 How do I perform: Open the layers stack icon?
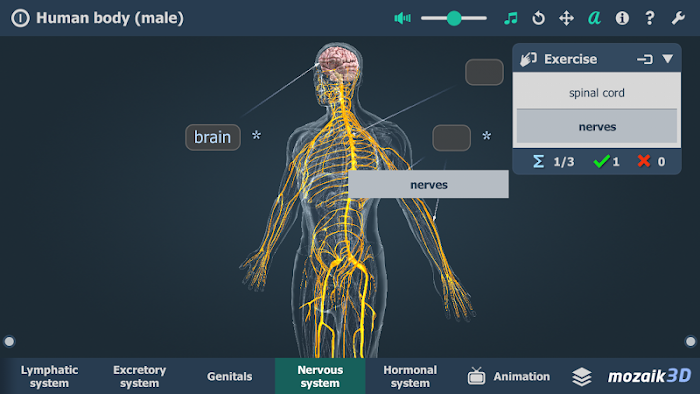(x=582, y=377)
